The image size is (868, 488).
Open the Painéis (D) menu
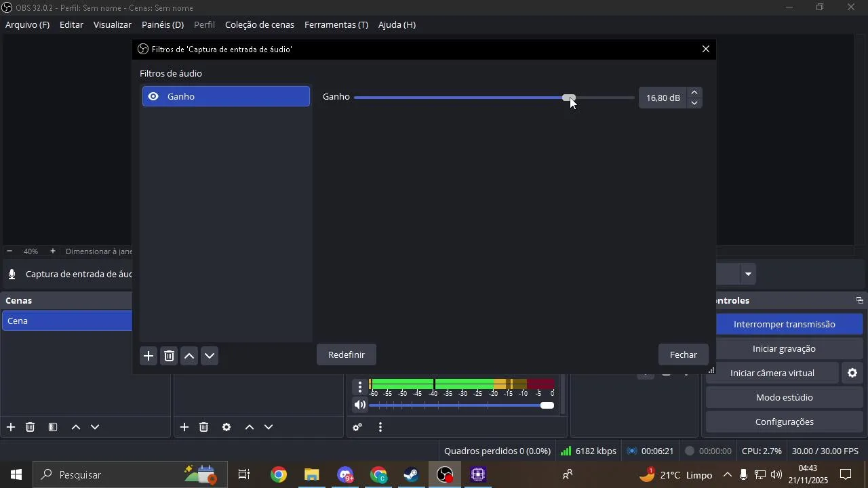(163, 24)
